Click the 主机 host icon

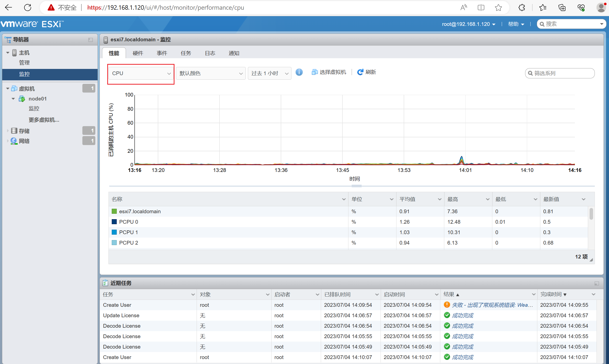14,53
